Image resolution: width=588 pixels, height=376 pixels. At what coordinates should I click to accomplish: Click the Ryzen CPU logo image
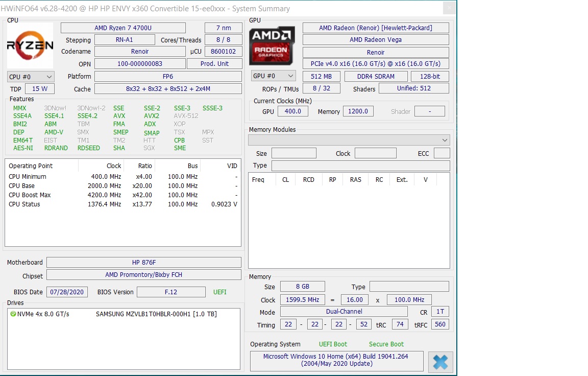tap(30, 45)
